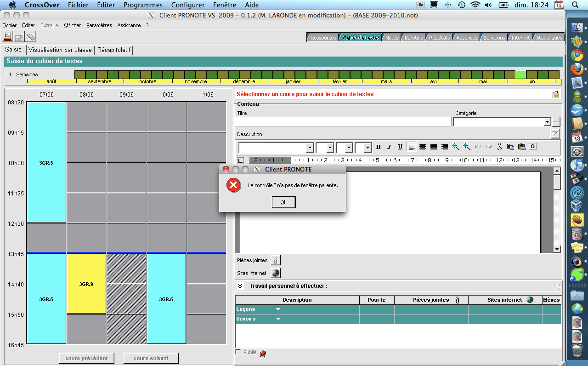Click the zoom out magnifier icon
Image resolution: width=588 pixels, height=366 pixels.
[456, 147]
